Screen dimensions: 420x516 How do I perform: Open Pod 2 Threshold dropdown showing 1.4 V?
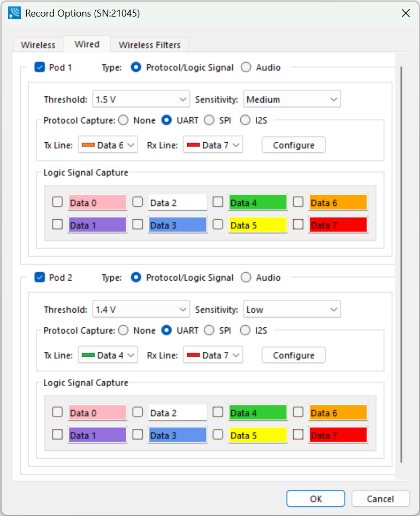[141, 309]
